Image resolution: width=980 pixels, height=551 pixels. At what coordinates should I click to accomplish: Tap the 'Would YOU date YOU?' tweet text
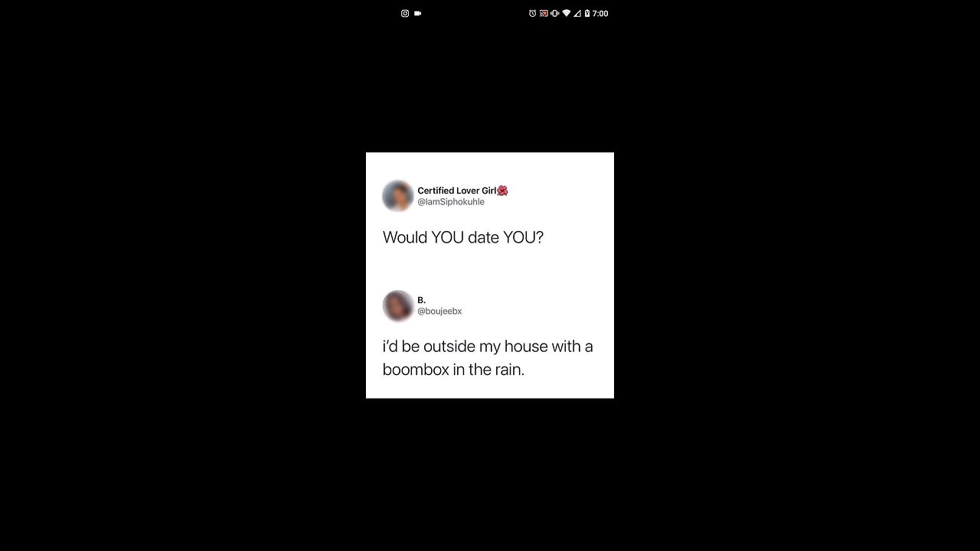tap(463, 237)
